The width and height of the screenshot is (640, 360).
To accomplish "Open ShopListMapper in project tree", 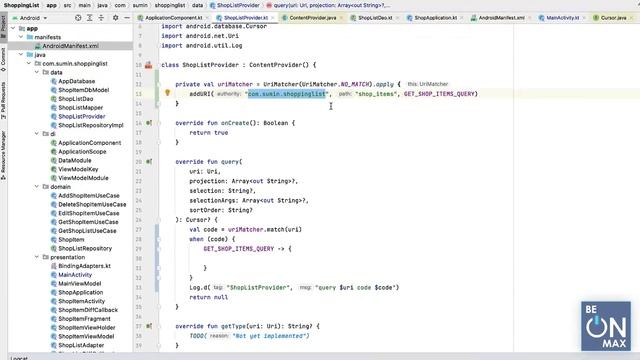I will 80,107.
